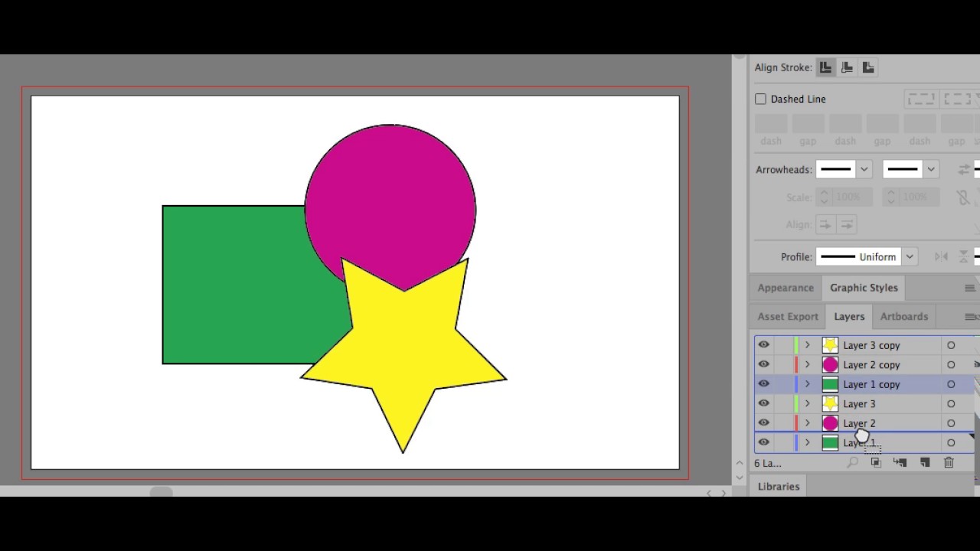
Task: Select the Layer 1 copy row name
Action: click(871, 384)
